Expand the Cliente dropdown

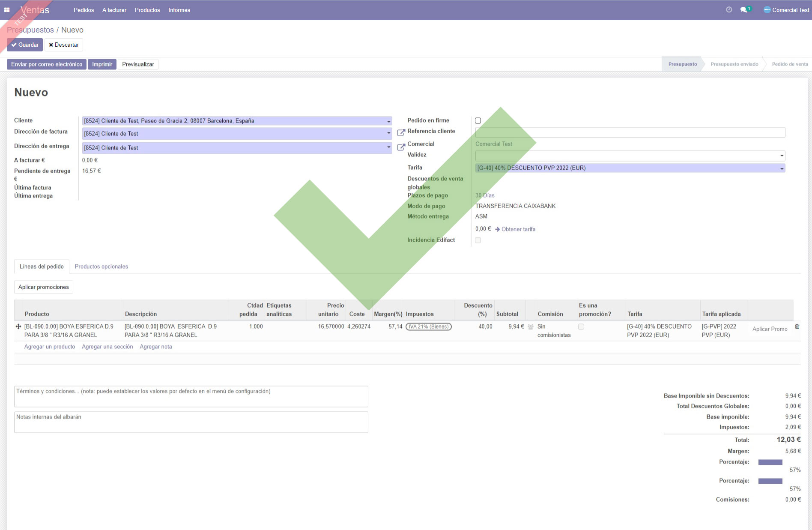388,121
